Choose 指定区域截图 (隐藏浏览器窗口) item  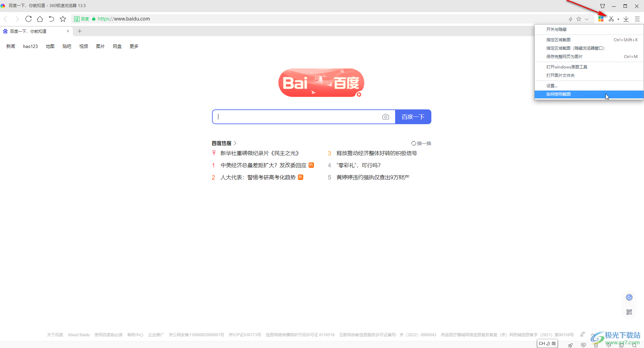click(589, 48)
